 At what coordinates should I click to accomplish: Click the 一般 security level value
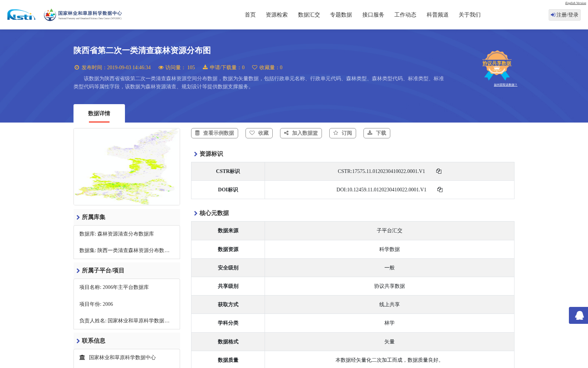390,268
